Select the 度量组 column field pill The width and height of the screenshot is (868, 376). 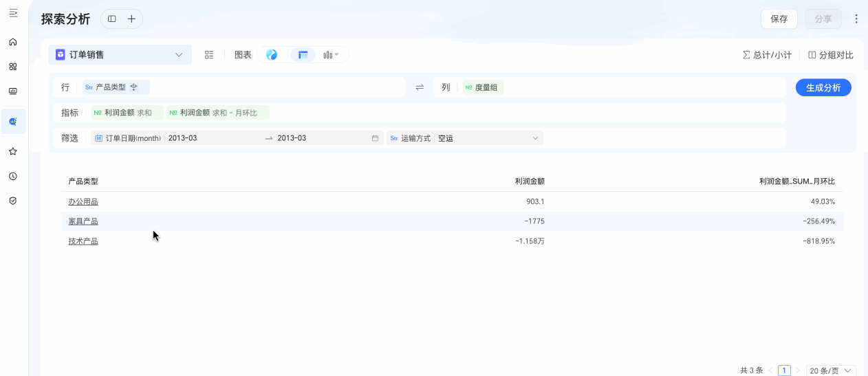click(483, 87)
